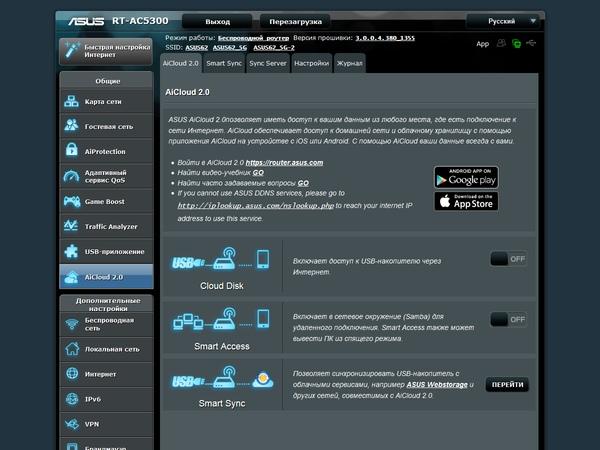Click the Общие section header
The image size is (600, 450).
tap(108, 81)
